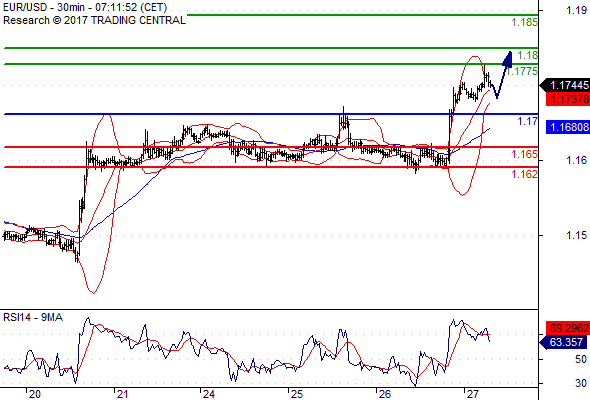The width and height of the screenshot is (590, 400).
Task: Click date label 27 on time axis
Action: [x=472, y=394]
